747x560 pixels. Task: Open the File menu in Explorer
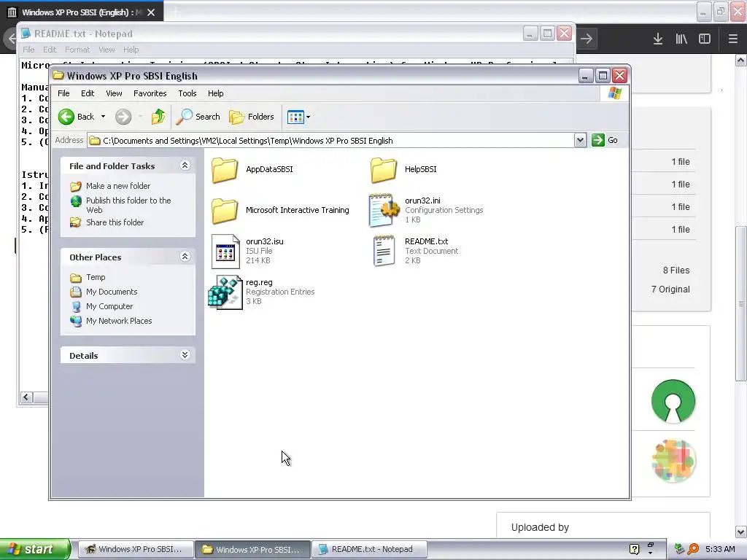63,93
